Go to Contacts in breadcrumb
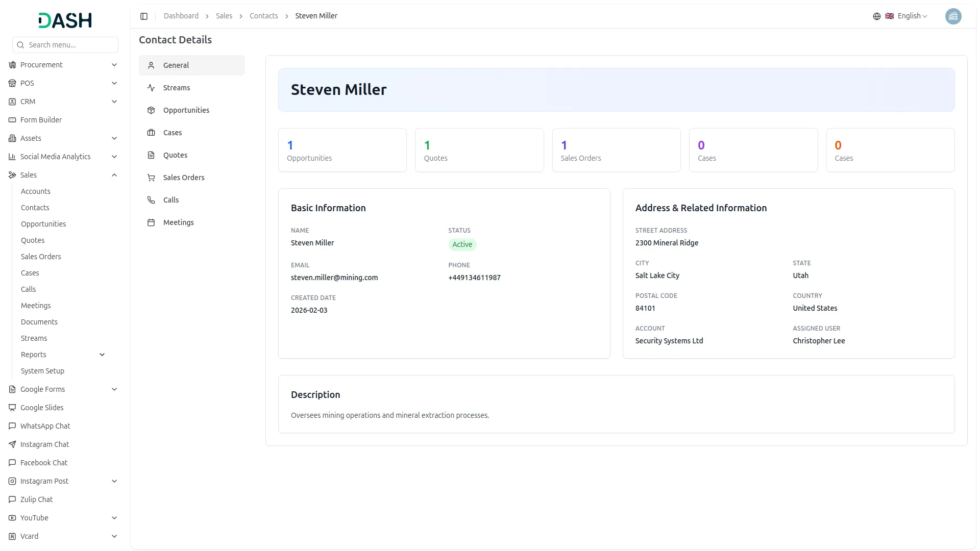The image size is (980, 551). click(x=263, y=16)
